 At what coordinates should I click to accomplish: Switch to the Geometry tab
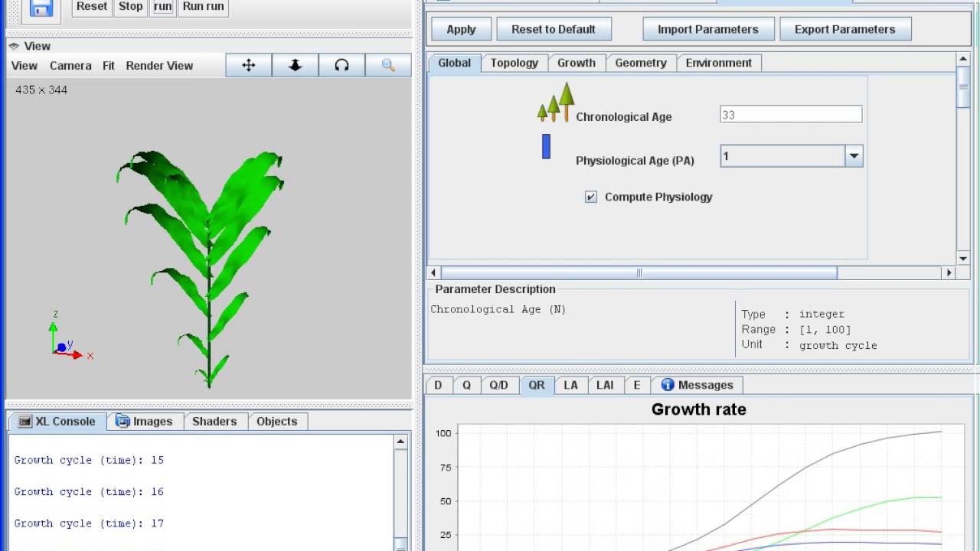click(x=641, y=63)
